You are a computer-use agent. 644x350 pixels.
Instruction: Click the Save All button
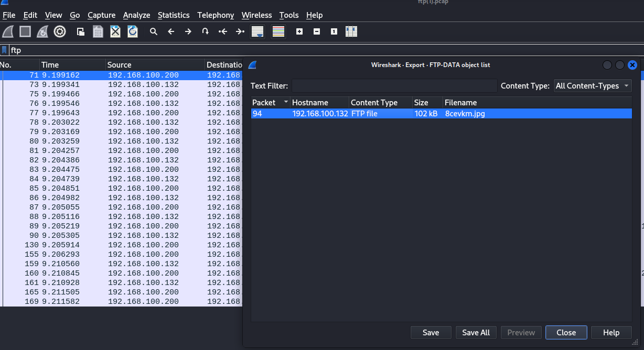[476, 333]
